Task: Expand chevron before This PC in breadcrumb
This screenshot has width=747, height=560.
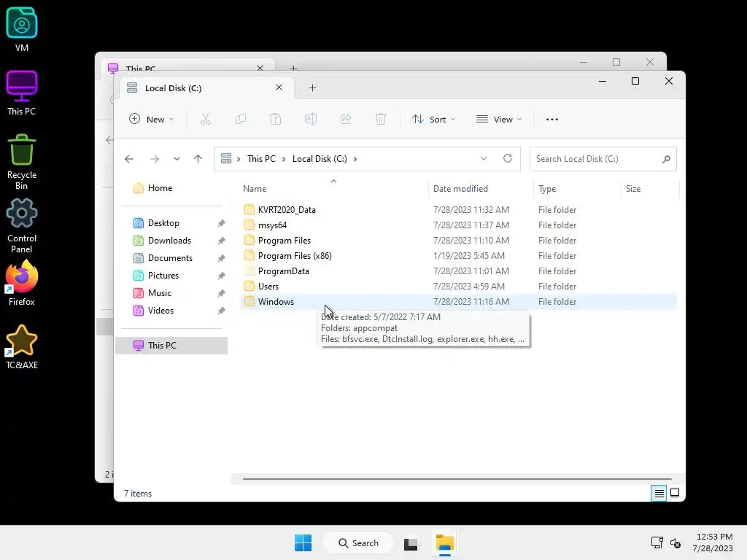Action: (239, 159)
